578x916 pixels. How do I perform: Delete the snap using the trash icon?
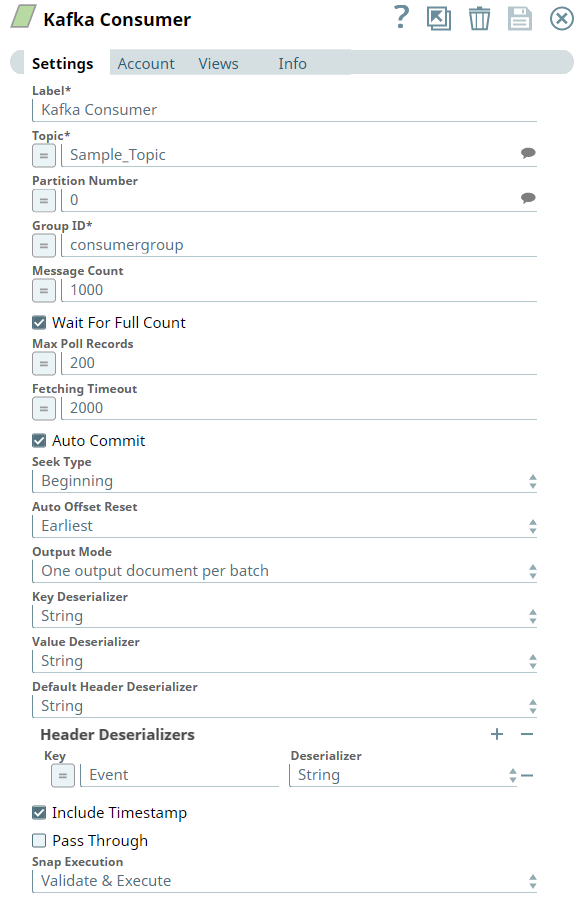479,18
